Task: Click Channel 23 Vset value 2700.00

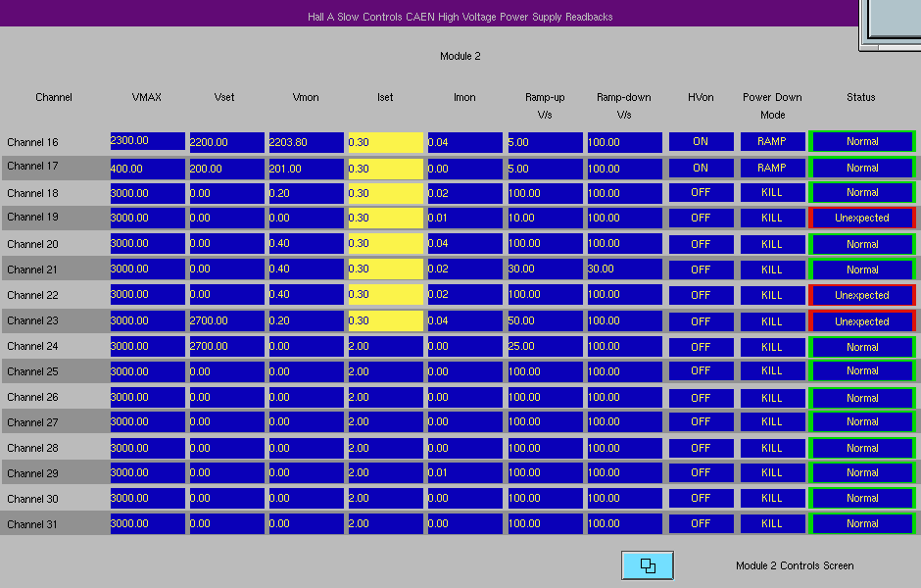Action: (226, 320)
